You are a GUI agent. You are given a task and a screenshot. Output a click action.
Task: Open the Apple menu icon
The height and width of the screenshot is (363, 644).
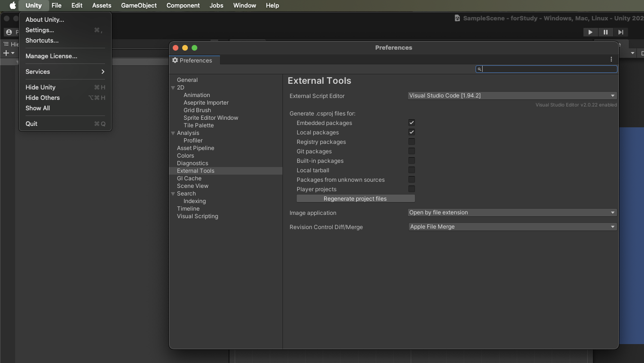click(13, 6)
